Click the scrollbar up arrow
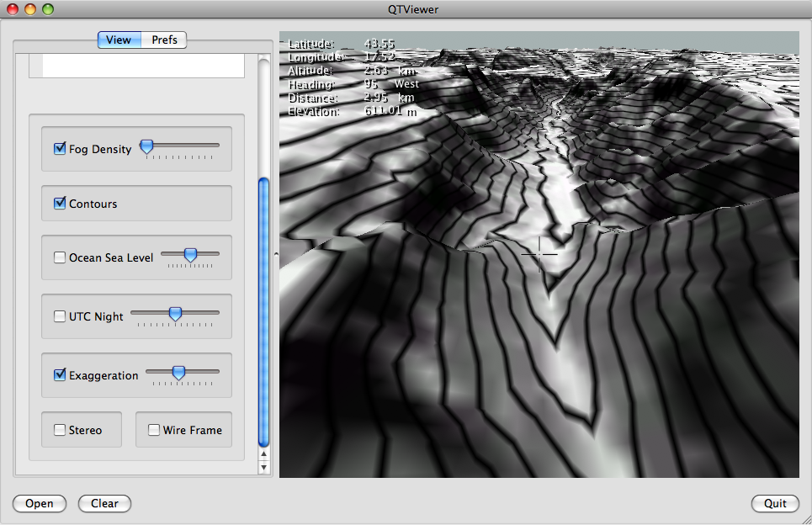Viewport: 812px width, 525px height. pyautogui.click(x=263, y=455)
